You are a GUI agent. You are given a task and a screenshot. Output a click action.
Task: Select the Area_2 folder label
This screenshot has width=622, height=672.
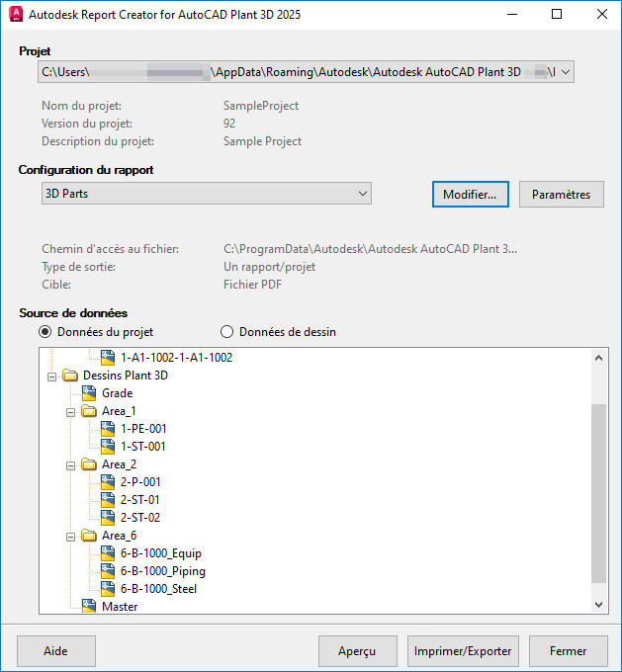pos(119,464)
